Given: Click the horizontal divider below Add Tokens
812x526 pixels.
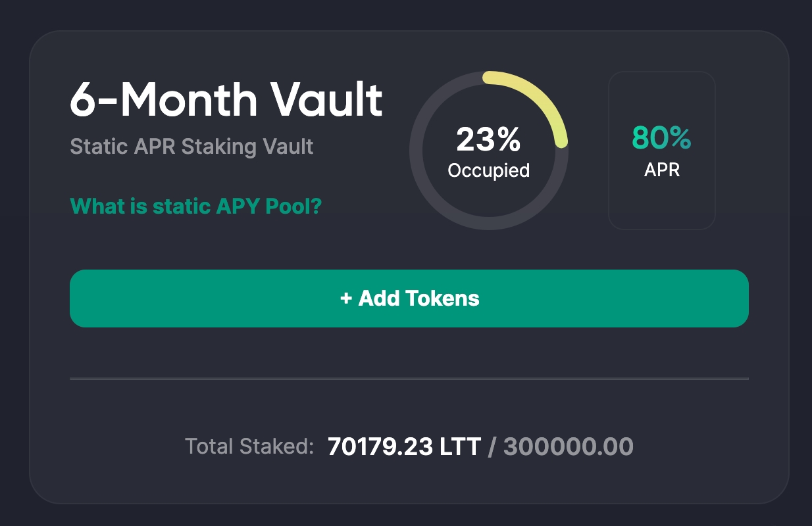Looking at the screenshot, I should tap(409, 379).
